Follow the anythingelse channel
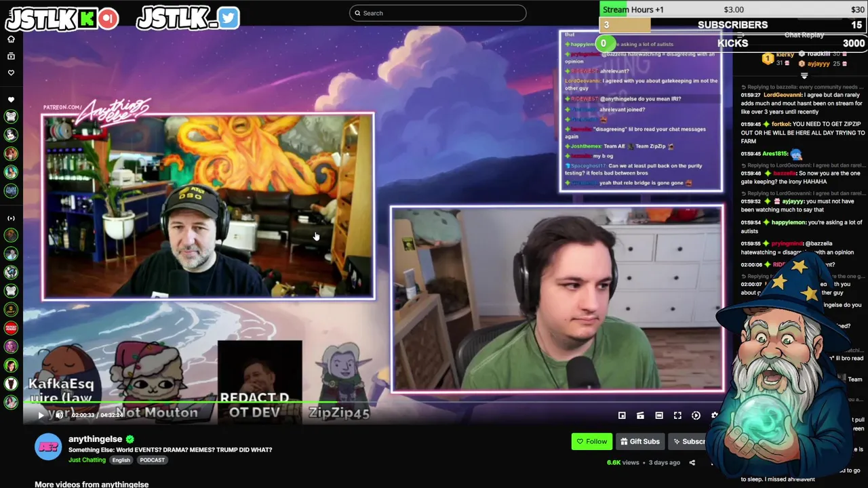Viewport: 868px width, 488px height. coord(592,441)
